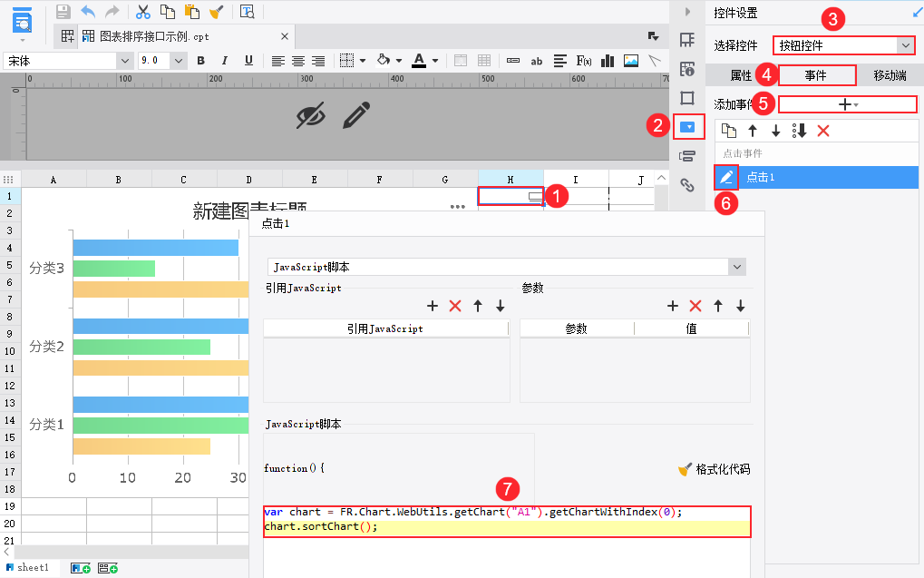
Task: Insert a chart using bar chart icon
Action: tap(608, 61)
